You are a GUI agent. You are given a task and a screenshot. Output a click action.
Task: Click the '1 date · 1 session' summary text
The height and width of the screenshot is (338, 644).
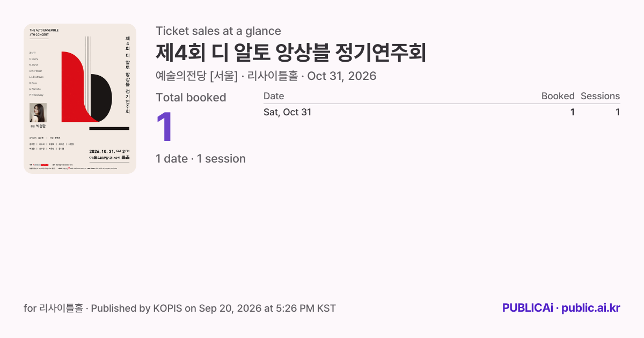point(201,159)
